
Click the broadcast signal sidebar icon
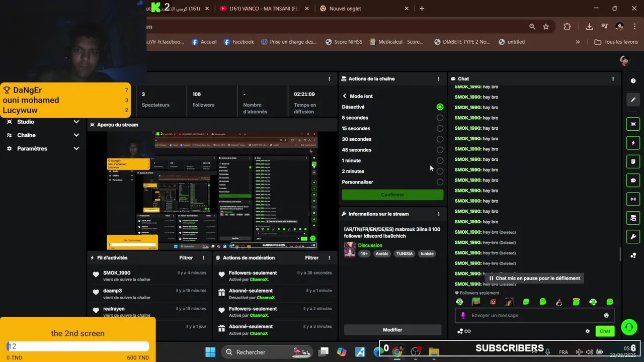[633, 199]
